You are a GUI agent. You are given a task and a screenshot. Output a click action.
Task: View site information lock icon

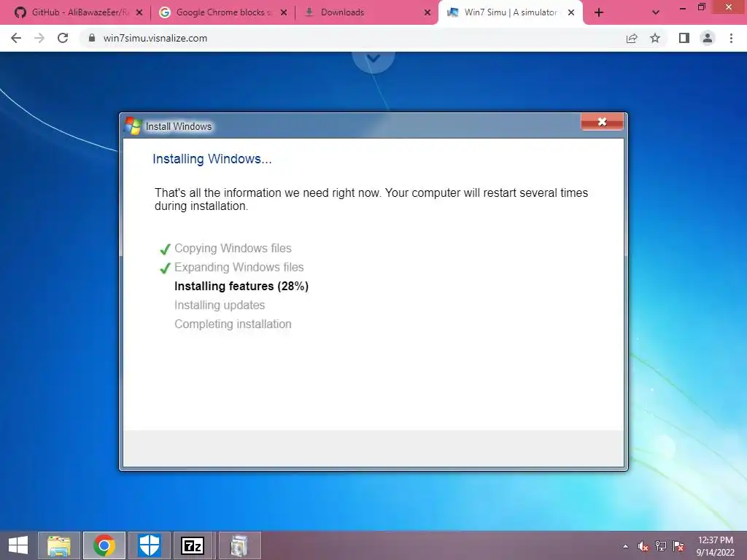point(92,38)
